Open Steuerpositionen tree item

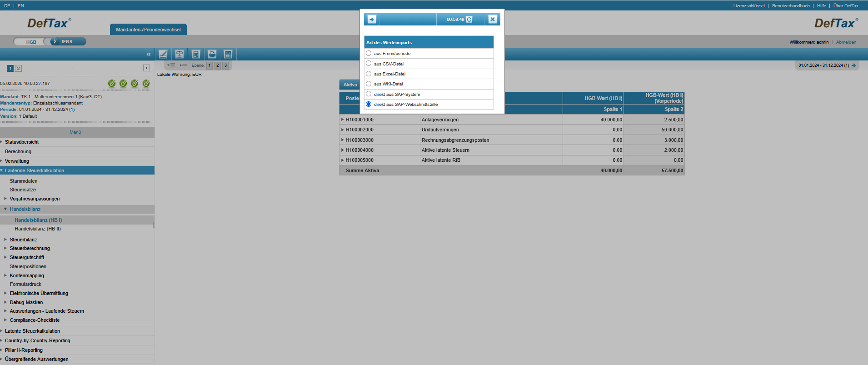point(28,266)
